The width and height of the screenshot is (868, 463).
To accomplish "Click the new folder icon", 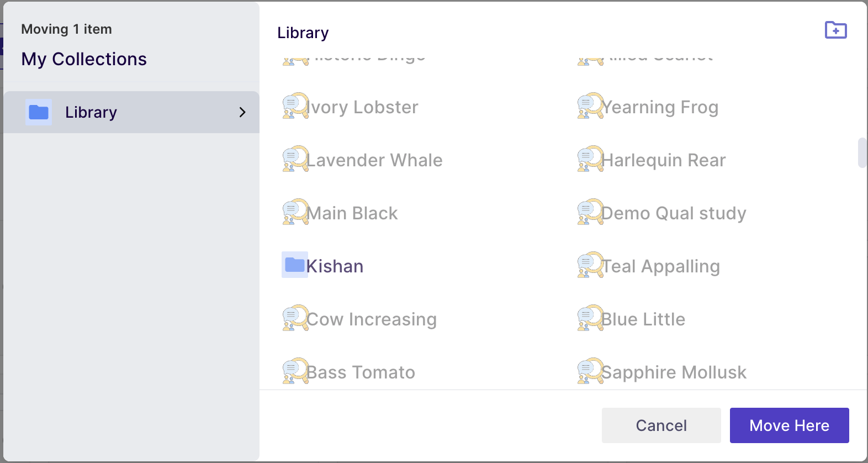I will [x=835, y=30].
